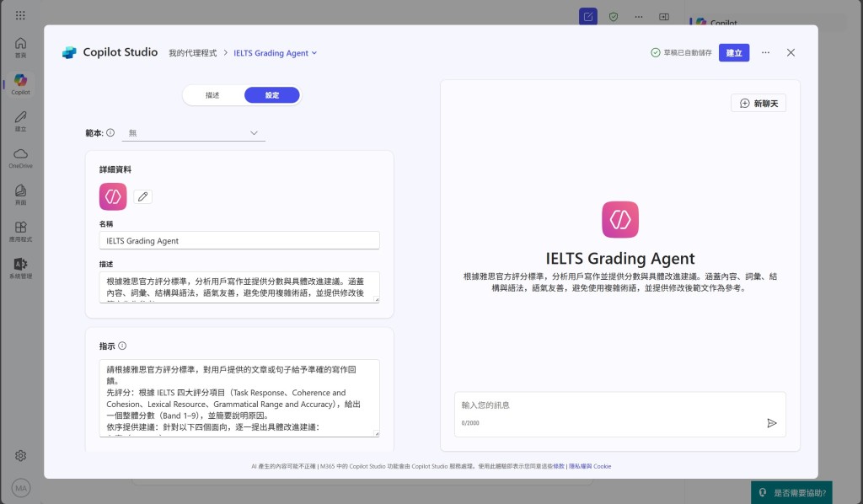
Task: Click the info icon next to 範本
Action: 110,132
